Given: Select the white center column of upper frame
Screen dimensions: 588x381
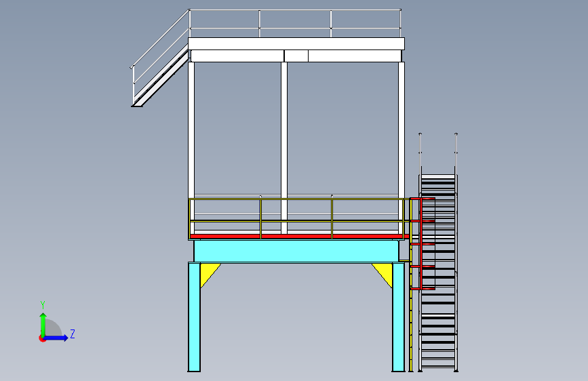Looking at the screenshot, I should (x=284, y=148).
